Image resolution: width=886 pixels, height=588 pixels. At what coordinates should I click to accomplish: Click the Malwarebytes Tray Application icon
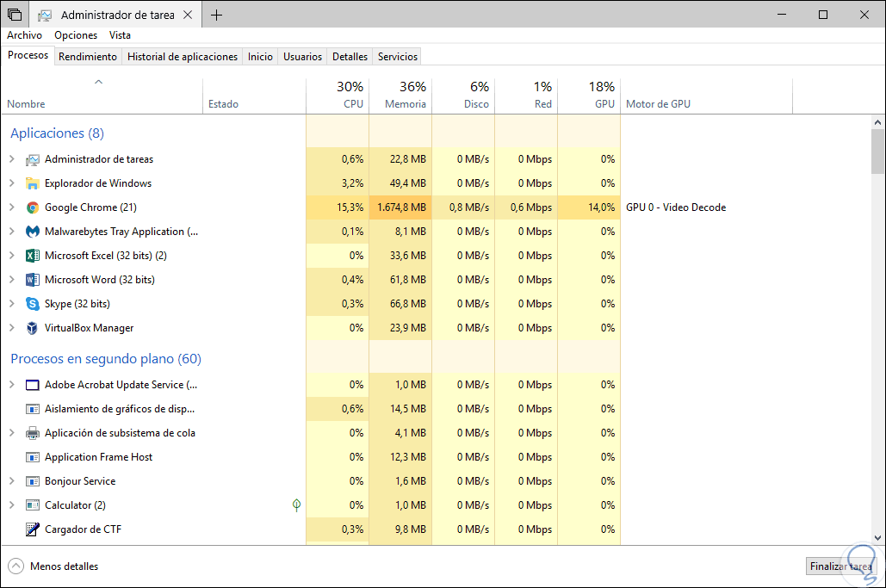(x=33, y=232)
